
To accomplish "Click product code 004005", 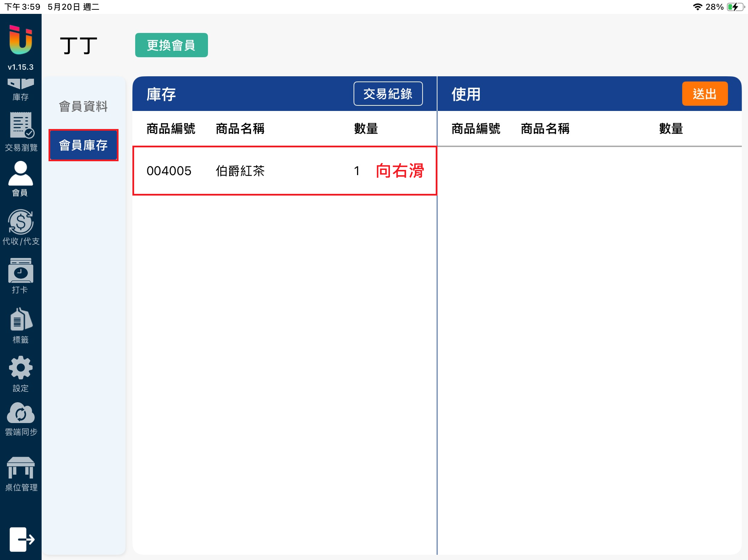I will (x=169, y=171).
